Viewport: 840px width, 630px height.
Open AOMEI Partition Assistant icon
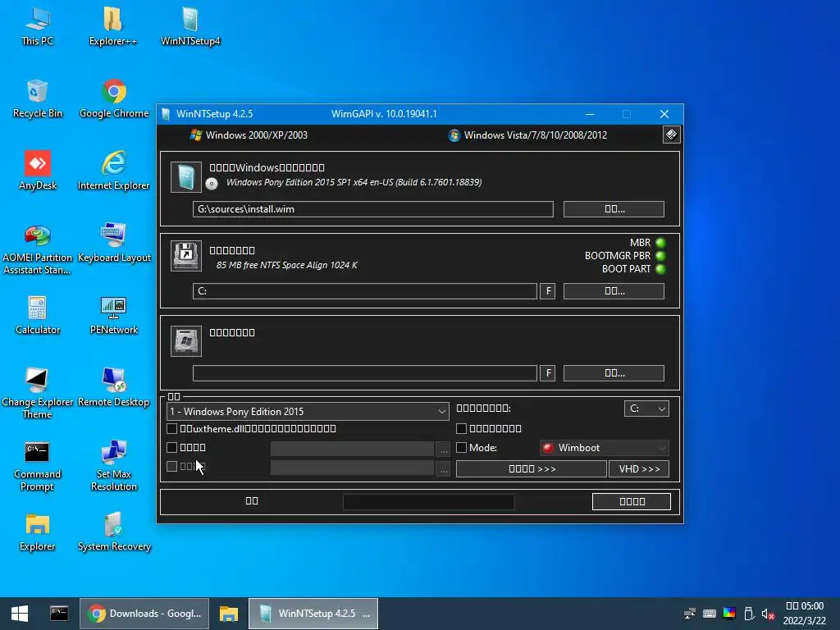tap(38, 249)
